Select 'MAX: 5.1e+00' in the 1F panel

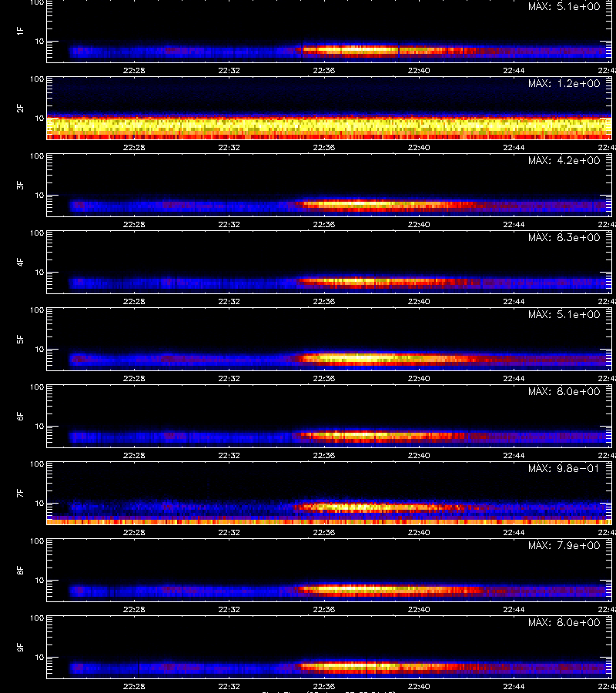(564, 7)
